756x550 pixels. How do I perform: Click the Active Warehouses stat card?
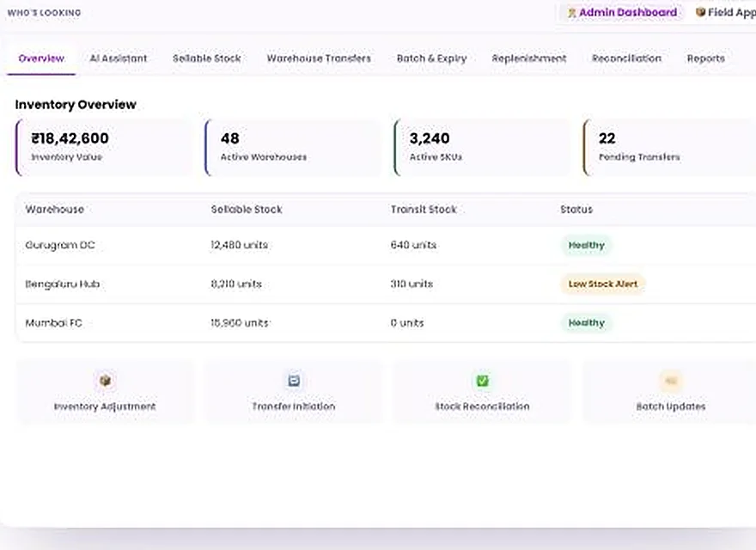point(293,148)
